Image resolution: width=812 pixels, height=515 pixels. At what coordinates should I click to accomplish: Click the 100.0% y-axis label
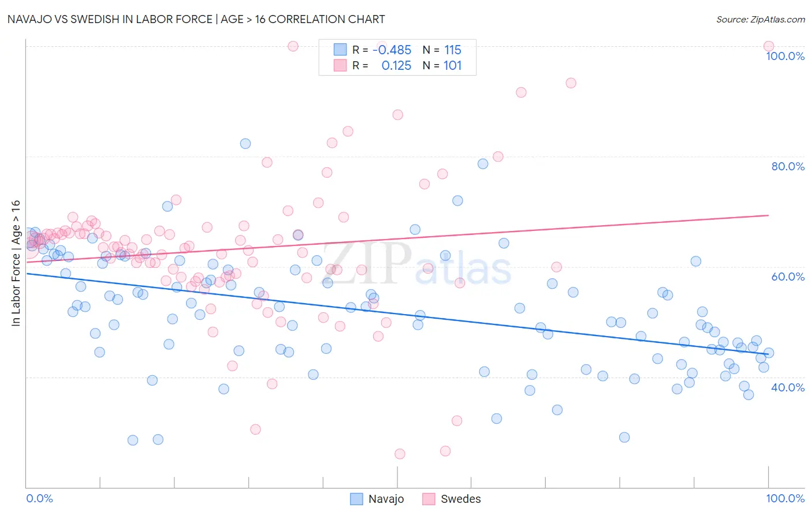tap(785, 56)
